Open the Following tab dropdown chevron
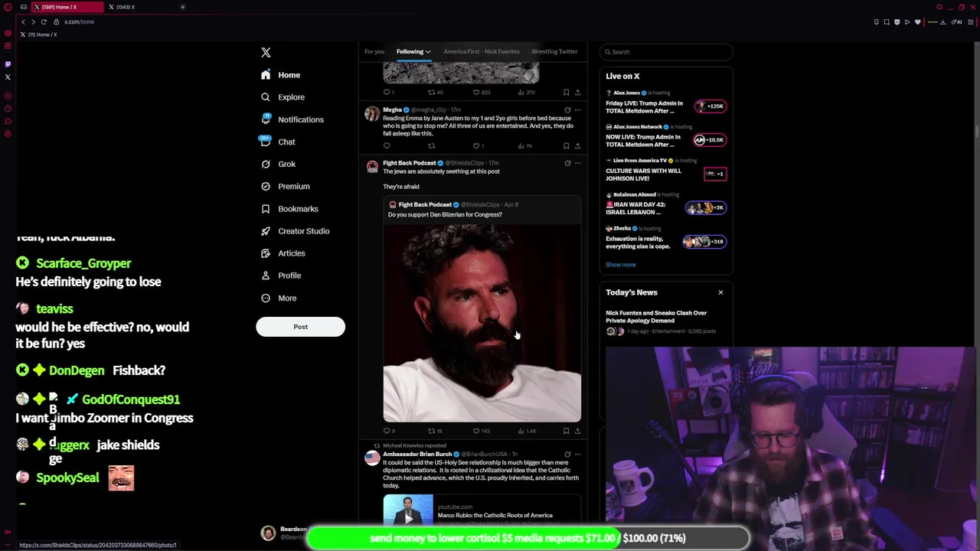The width and height of the screenshot is (980, 551). coord(428,52)
